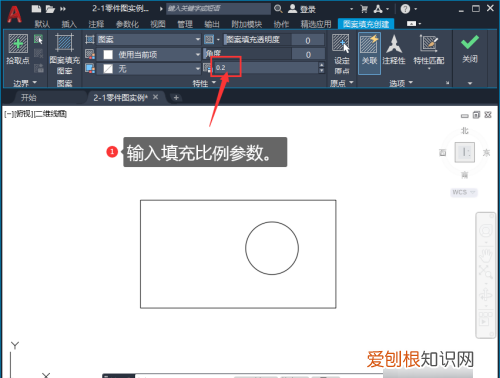
Task: Click East (东) on the ViewCube compass
Action: coord(486,153)
